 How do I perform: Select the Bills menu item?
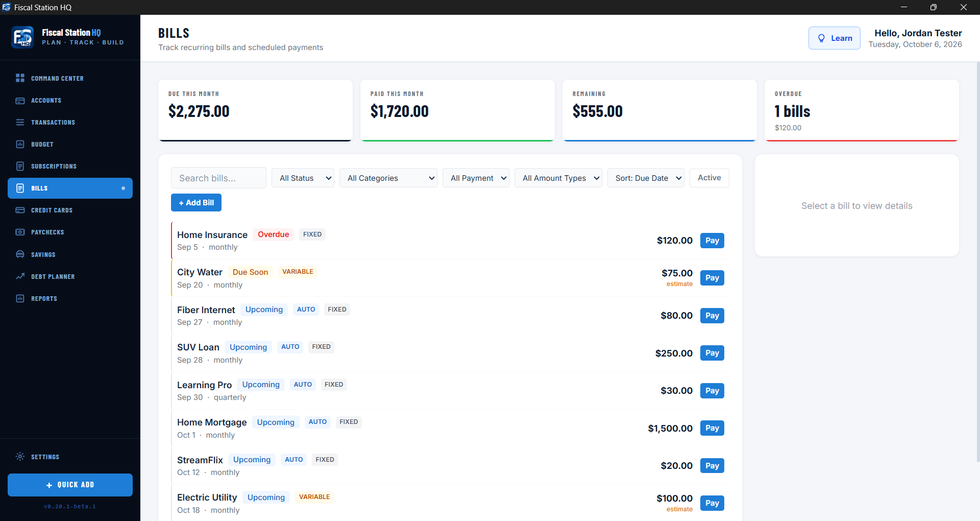[x=70, y=188]
